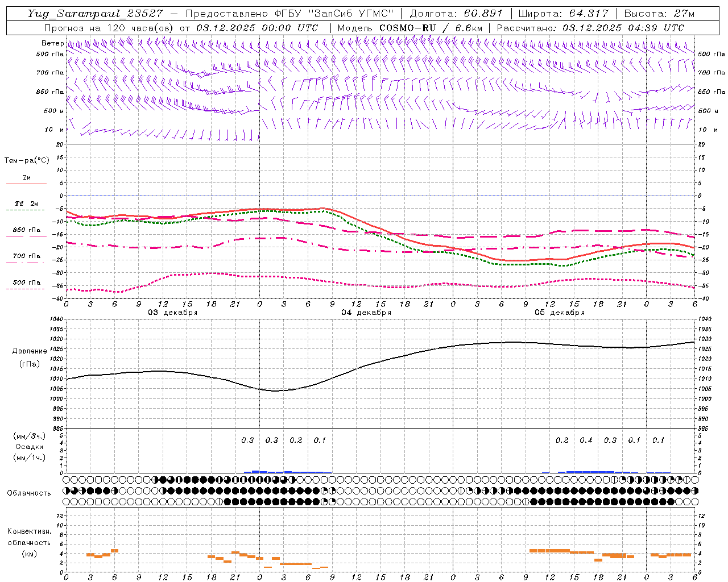Click the 'Тем-ра(°C)' temperature label
This screenshot has height=582, width=728.
tap(27, 160)
